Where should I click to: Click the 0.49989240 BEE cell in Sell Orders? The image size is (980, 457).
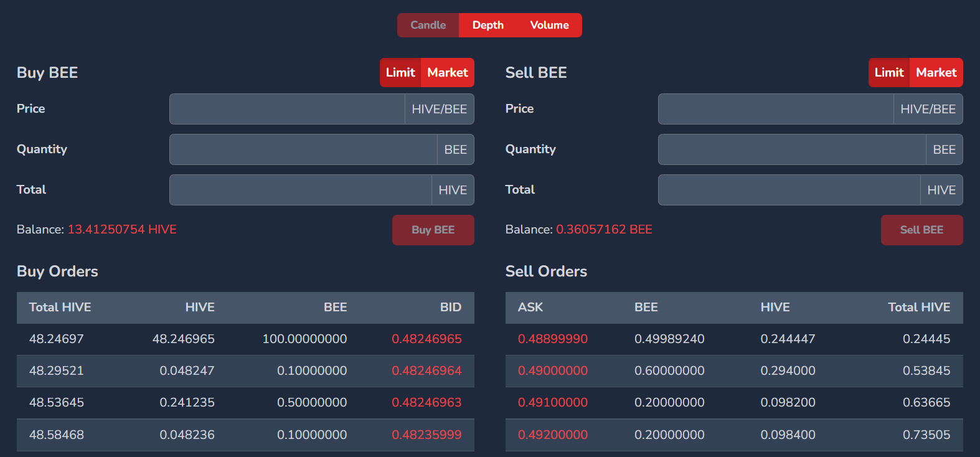tap(669, 339)
